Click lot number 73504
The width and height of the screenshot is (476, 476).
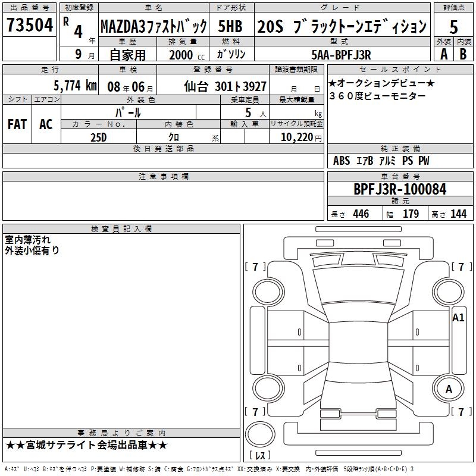(x=29, y=25)
